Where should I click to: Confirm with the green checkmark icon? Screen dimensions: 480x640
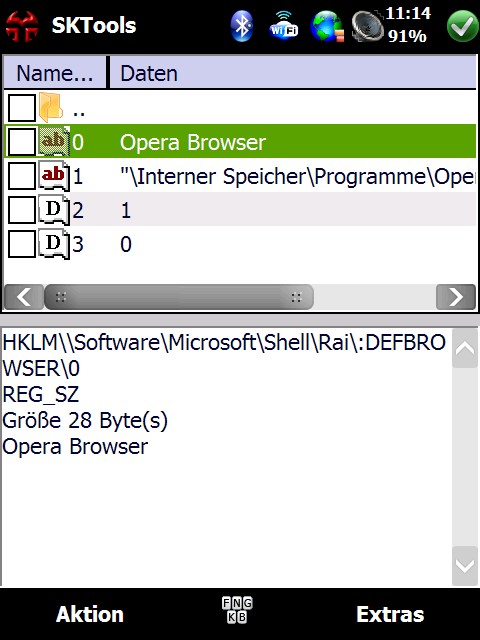pos(462,27)
